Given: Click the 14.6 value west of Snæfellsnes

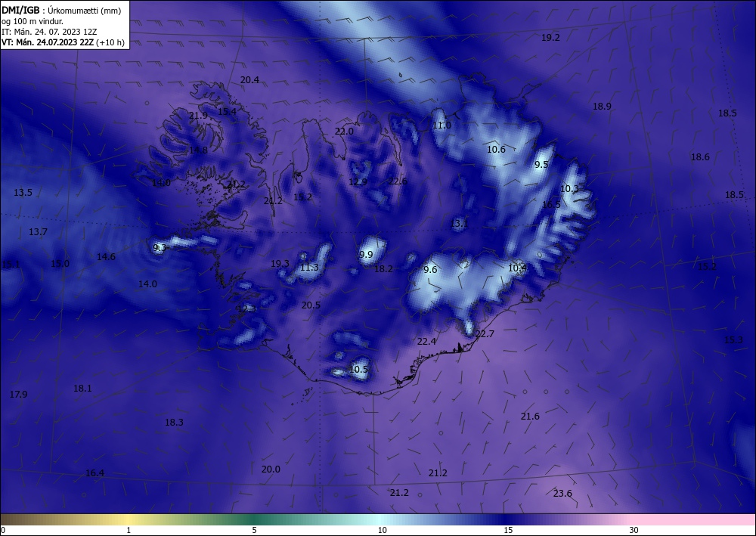Looking at the screenshot, I should click(106, 257).
